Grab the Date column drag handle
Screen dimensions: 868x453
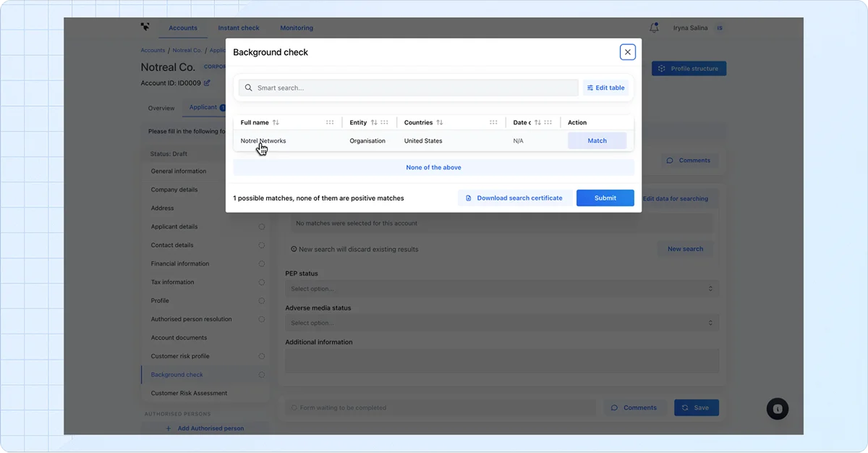(x=548, y=122)
